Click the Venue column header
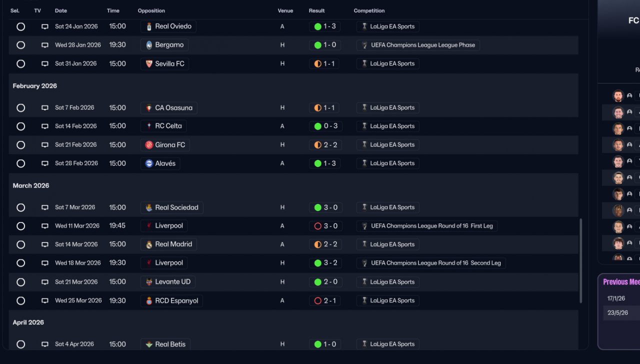 pos(285,10)
